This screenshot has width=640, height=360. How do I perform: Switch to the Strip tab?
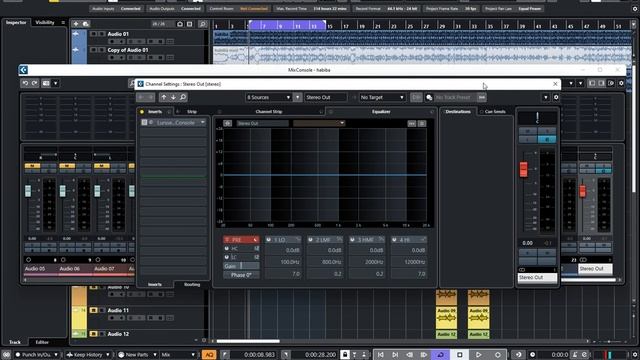pos(192,111)
